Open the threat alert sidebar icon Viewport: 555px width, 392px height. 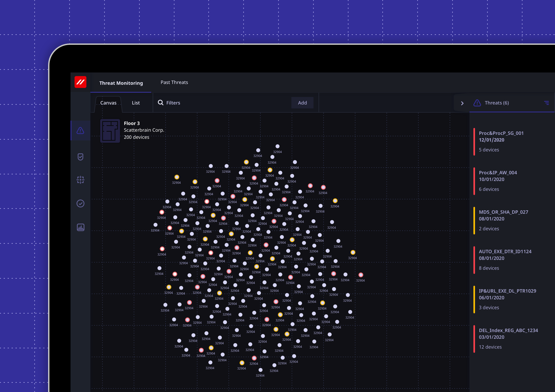coord(80,131)
